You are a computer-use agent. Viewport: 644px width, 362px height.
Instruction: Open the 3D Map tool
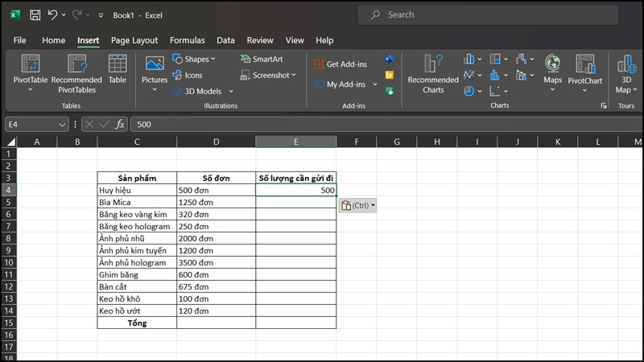coord(627,74)
